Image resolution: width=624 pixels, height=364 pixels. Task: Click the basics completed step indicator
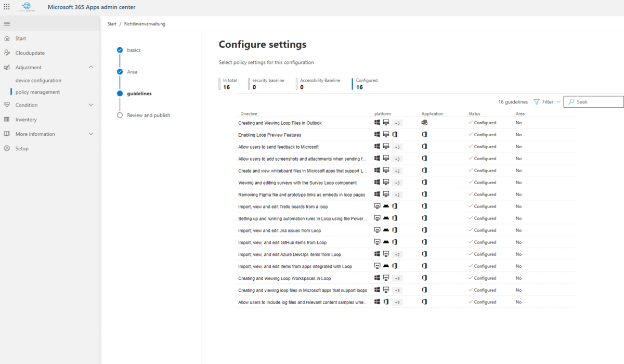(x=119, y=50)
